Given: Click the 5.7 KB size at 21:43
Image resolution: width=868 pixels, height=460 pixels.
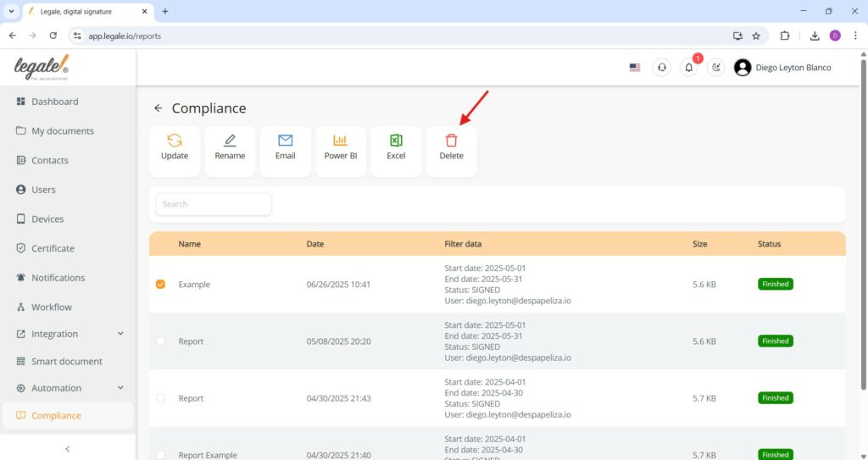Looking at the screenshot, I should point(704,398).
